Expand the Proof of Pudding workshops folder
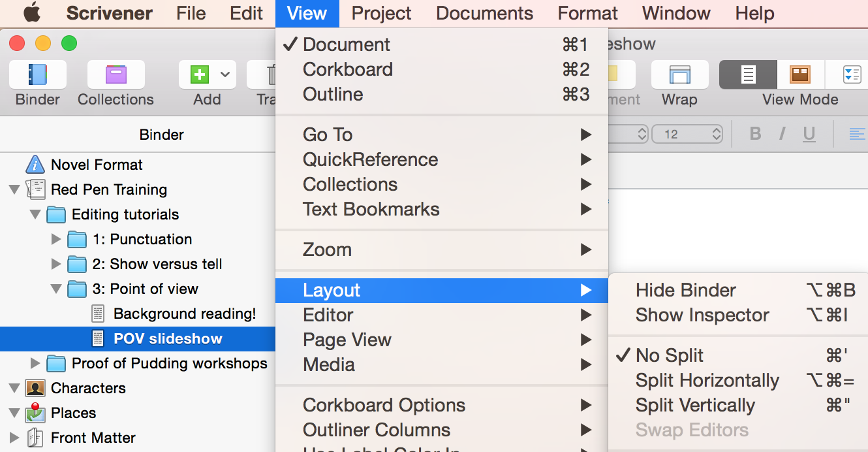Screen dimensions: 868x452 pos(35,363)
